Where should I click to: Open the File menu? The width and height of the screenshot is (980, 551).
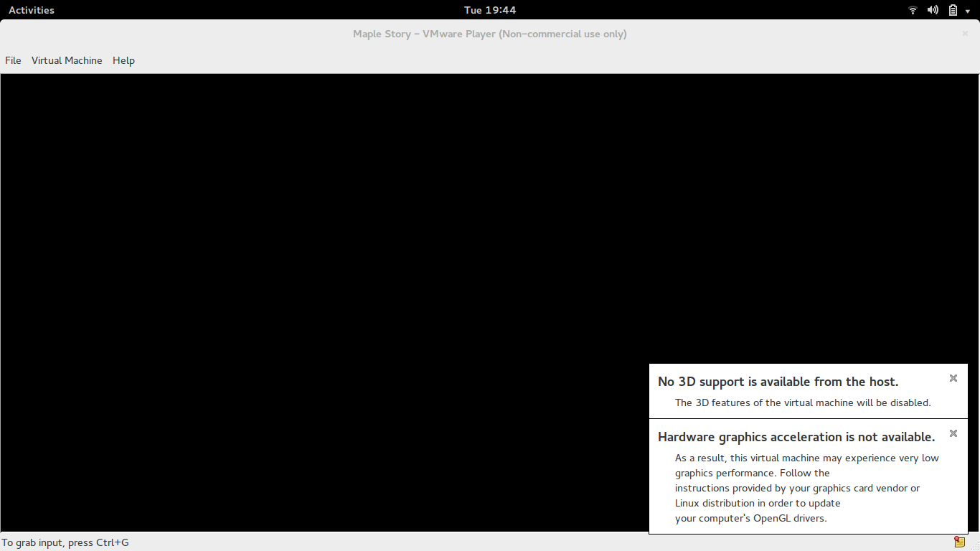[13, 60]
